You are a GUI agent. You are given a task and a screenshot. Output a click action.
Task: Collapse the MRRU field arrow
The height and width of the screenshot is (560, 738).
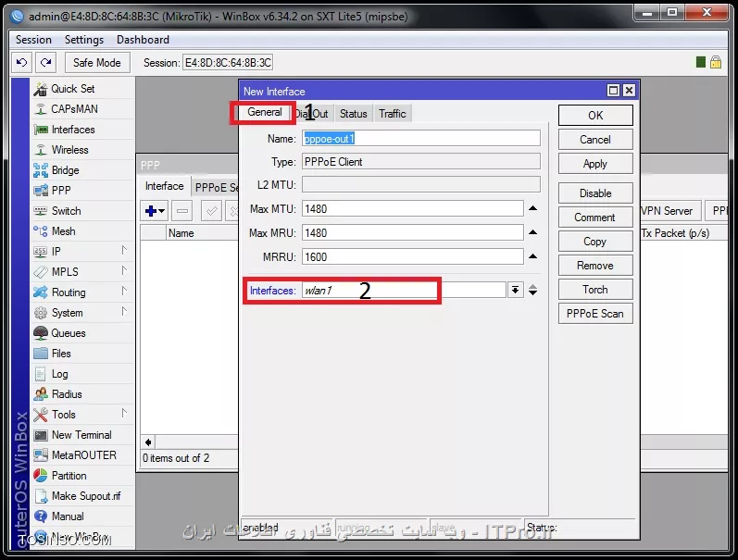tap(532, 256)
